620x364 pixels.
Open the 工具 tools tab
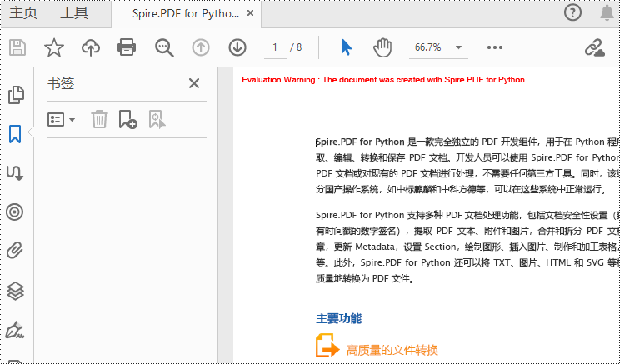(x=74, y=13)
